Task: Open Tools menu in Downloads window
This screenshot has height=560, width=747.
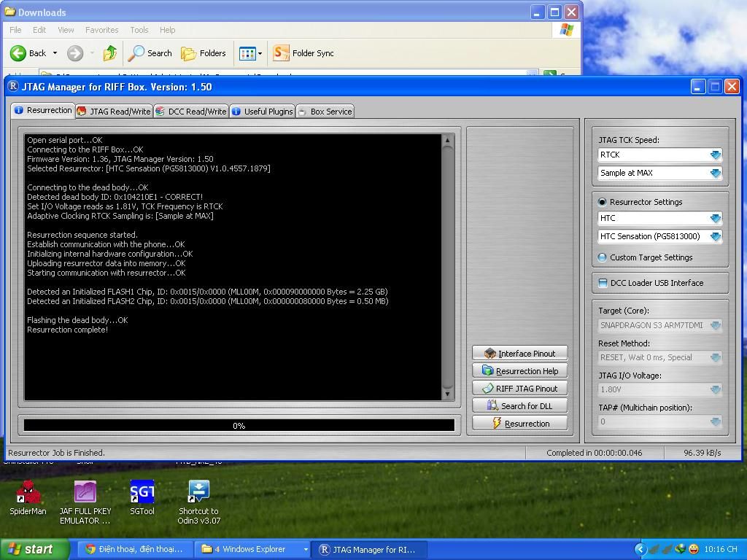Action: [139, 30]
